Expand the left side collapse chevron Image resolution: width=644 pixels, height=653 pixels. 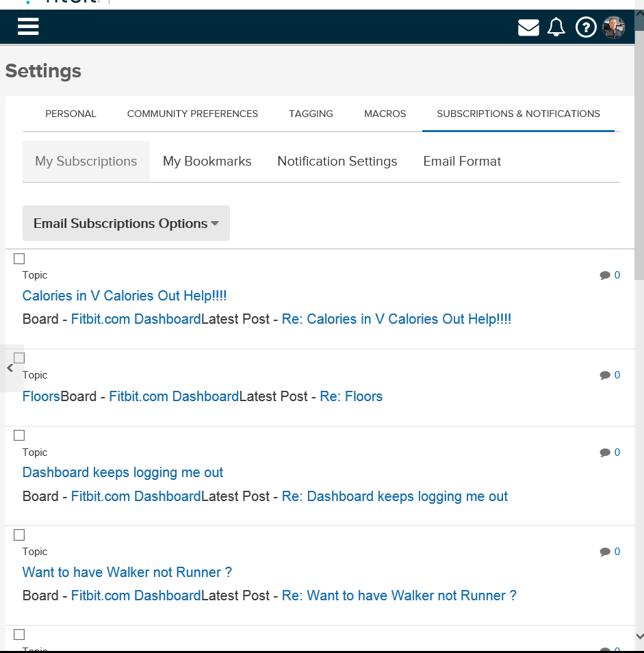10,368
